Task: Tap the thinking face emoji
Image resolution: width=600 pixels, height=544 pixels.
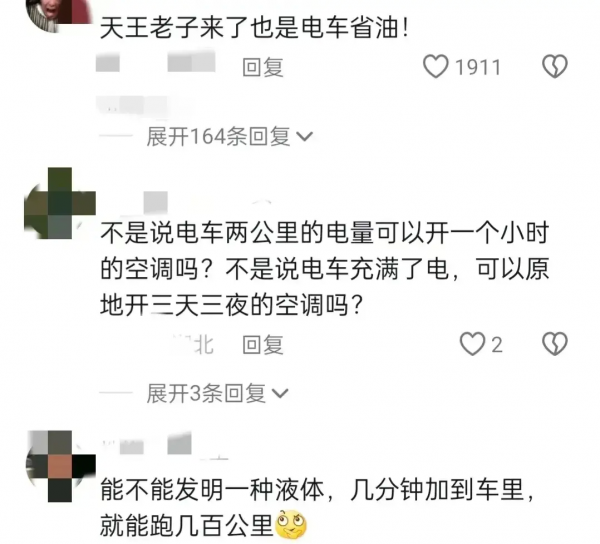Action: click(291, 524)
